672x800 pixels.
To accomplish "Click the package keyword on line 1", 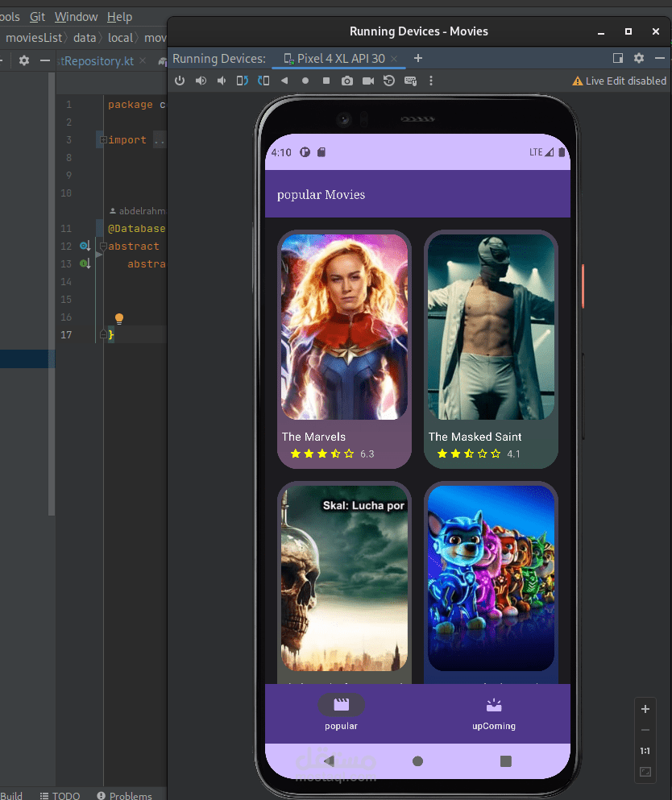I will click(130, 105).
